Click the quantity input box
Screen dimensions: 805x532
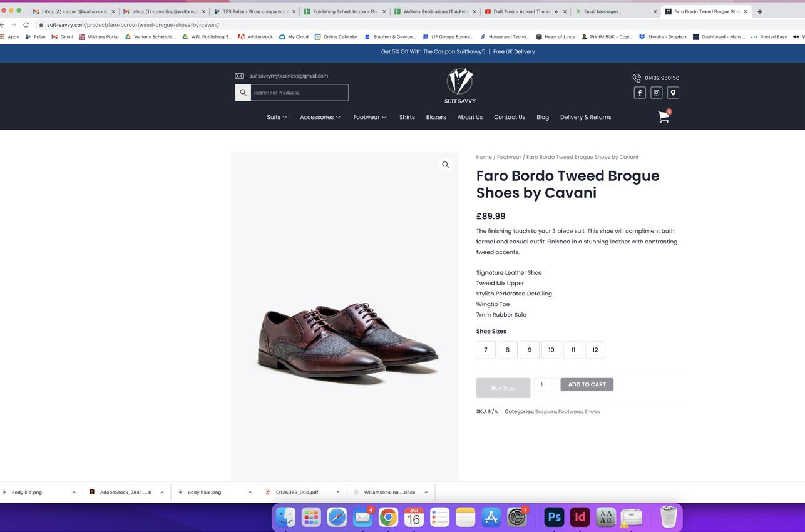coord(544,384)
